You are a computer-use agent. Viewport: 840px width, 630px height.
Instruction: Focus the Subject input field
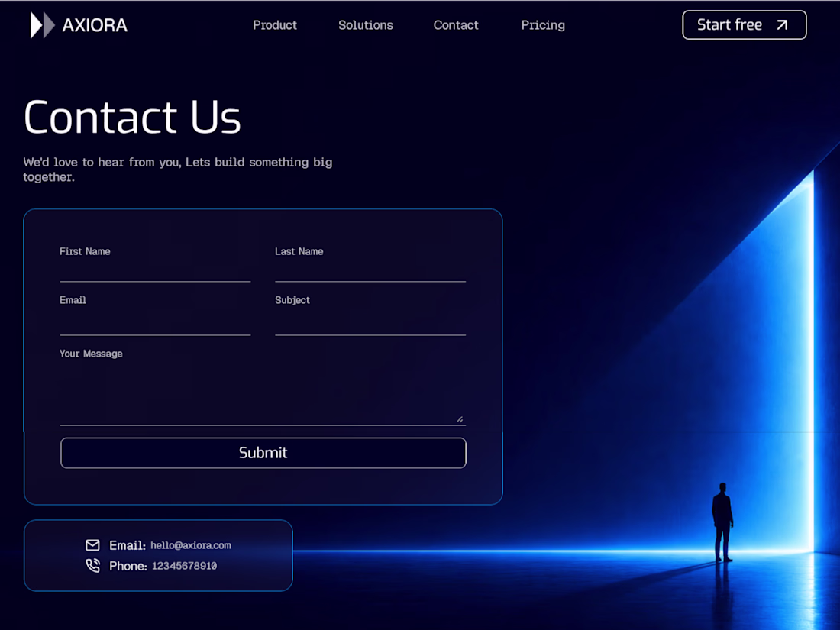[370, 322]
